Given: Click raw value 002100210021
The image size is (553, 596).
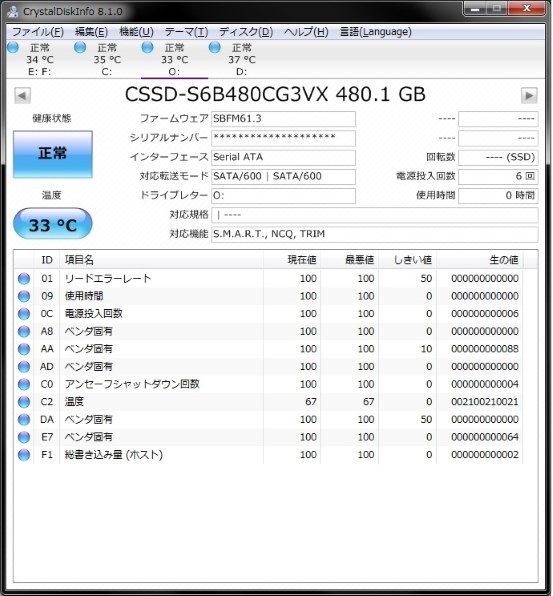Looking at the screenshot, I should click(x=485, y=402).
